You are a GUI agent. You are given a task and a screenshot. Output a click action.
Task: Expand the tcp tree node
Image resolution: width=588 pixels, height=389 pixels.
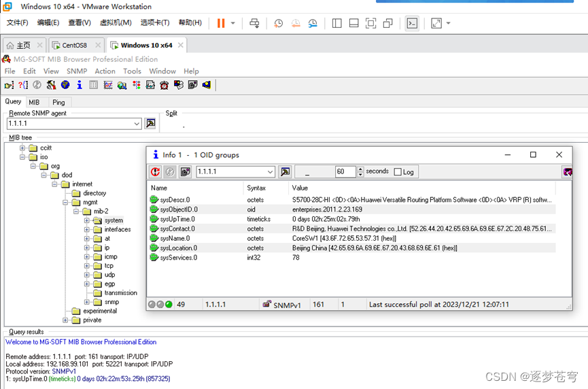pos(86,266)
